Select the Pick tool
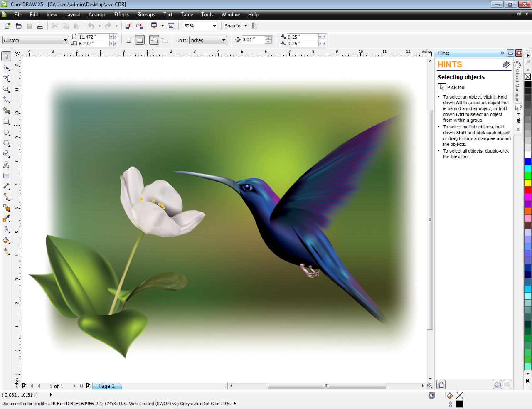 pyautogui.click(x=6, y=56)
